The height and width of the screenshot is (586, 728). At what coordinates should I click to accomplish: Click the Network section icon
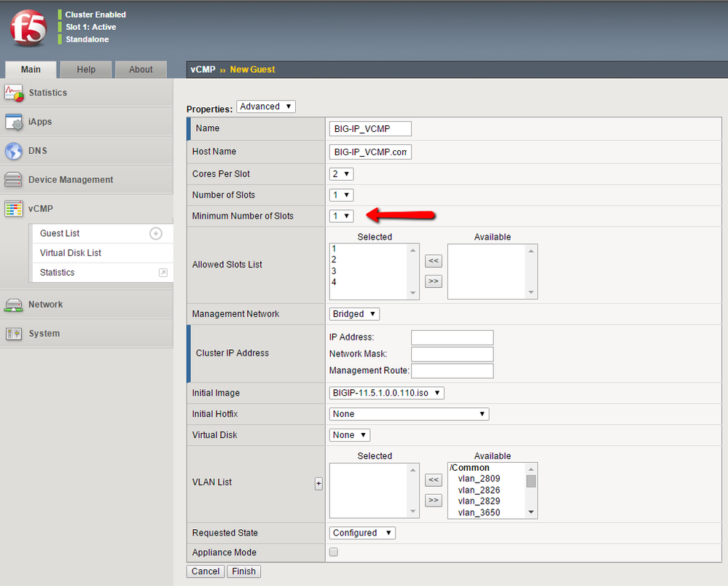[14, 305]
